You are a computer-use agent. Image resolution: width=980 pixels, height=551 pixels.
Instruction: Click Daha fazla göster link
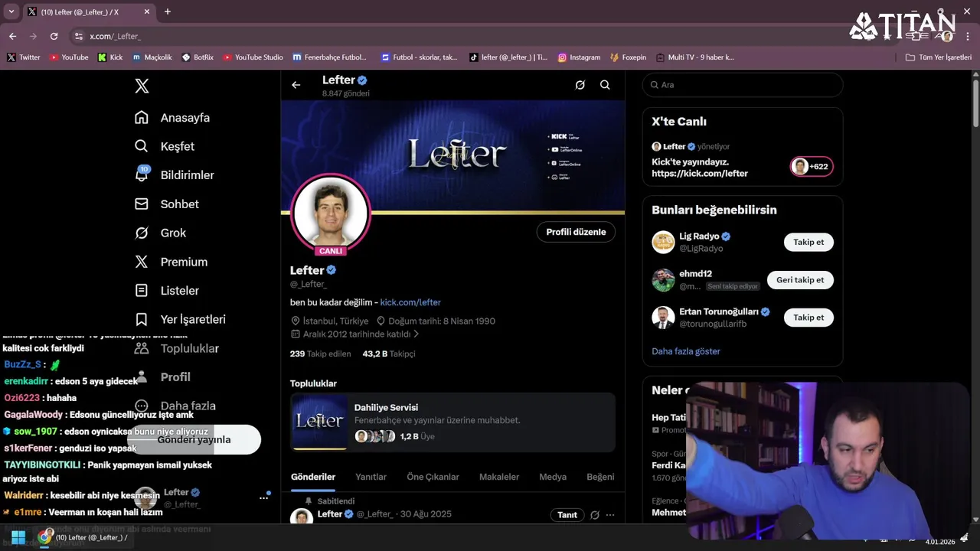pos(686,351)
